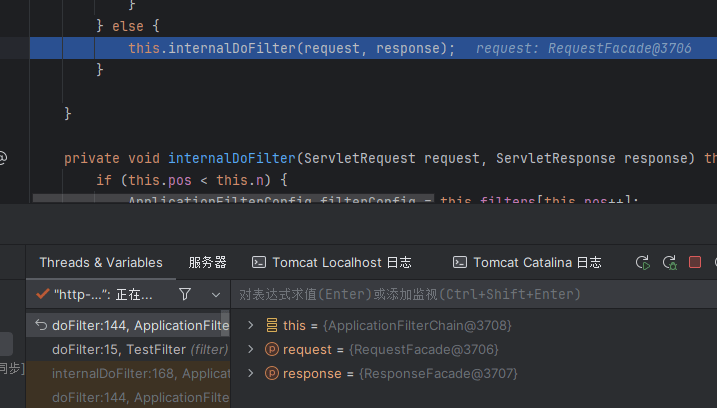The width and height of the screenshot is (717, 408).
Task: Open the 服务器 tab
Action: point(207,263)
